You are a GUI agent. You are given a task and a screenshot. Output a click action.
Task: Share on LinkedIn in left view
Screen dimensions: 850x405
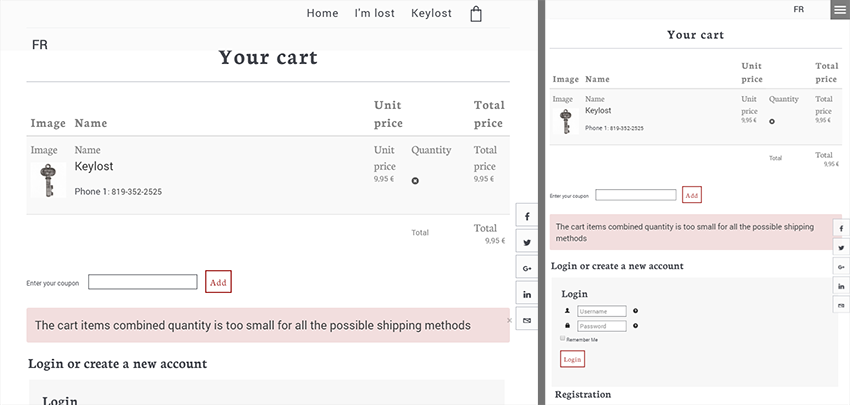coord(527,294)
